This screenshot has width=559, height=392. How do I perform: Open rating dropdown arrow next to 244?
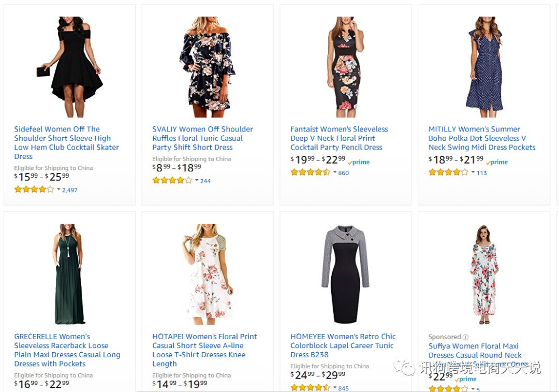pyautogui.click(x=197, y=181)
